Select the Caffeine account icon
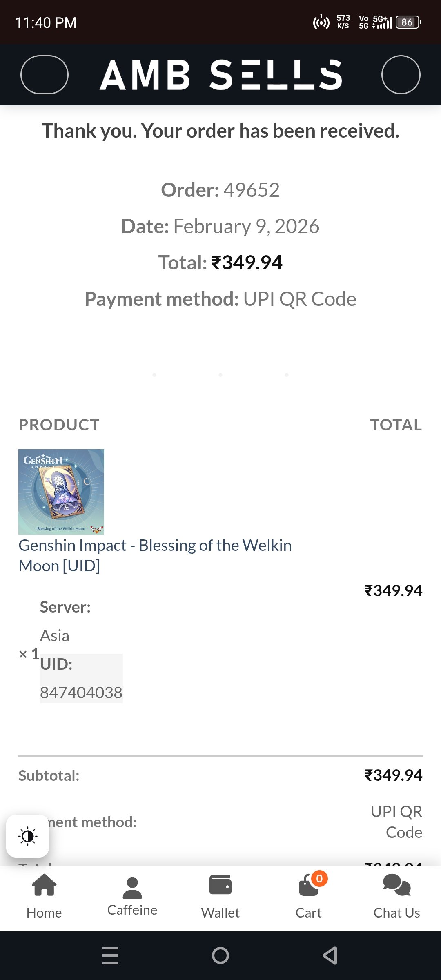441x980 pixels. coord(132,886)
